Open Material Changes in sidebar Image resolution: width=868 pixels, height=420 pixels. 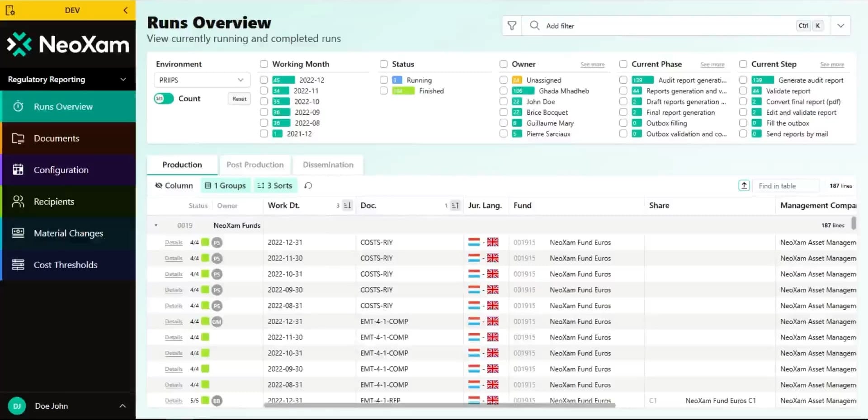click(68, 233)
